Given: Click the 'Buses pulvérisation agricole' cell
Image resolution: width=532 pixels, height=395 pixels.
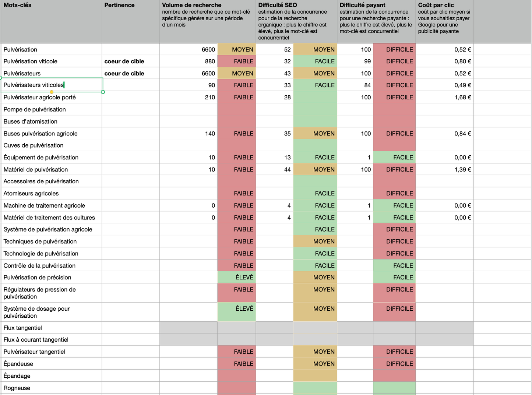Looking at the screenshot, I should click(51, 133).
